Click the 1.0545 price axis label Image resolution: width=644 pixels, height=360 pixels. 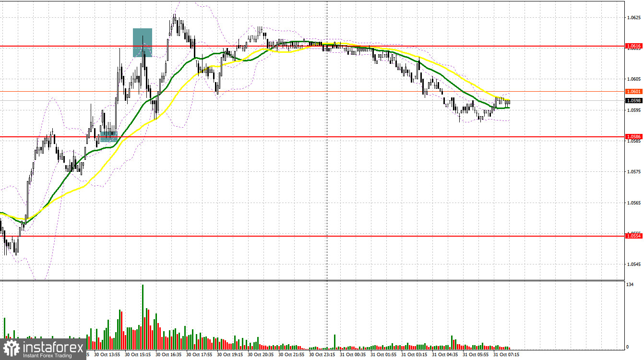tap(633, 264)
